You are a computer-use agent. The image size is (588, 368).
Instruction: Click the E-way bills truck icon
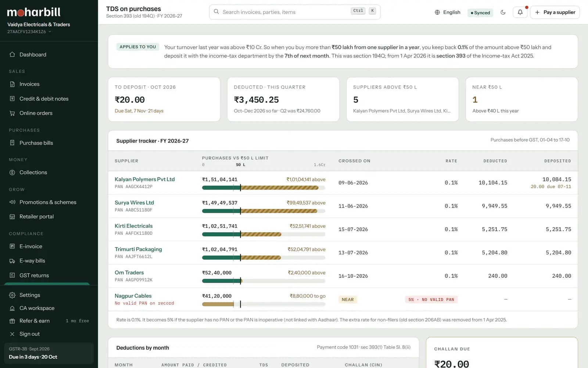(12, 261)
